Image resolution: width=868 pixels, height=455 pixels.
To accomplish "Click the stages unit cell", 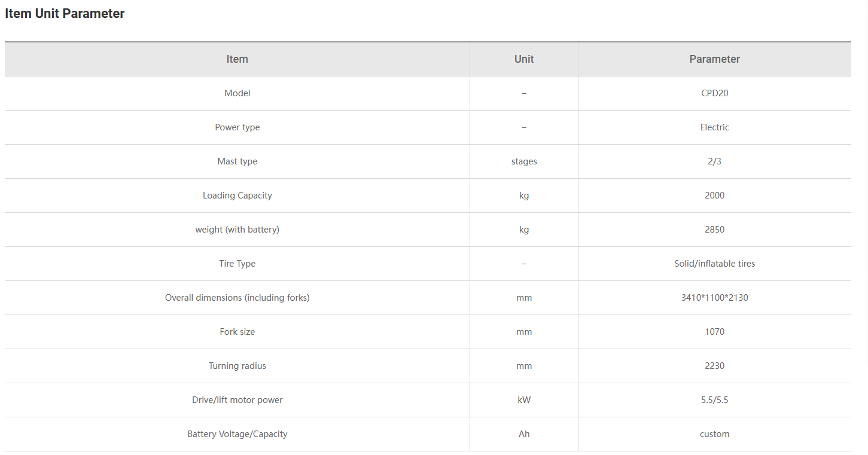I will click(x=524, y=161).
